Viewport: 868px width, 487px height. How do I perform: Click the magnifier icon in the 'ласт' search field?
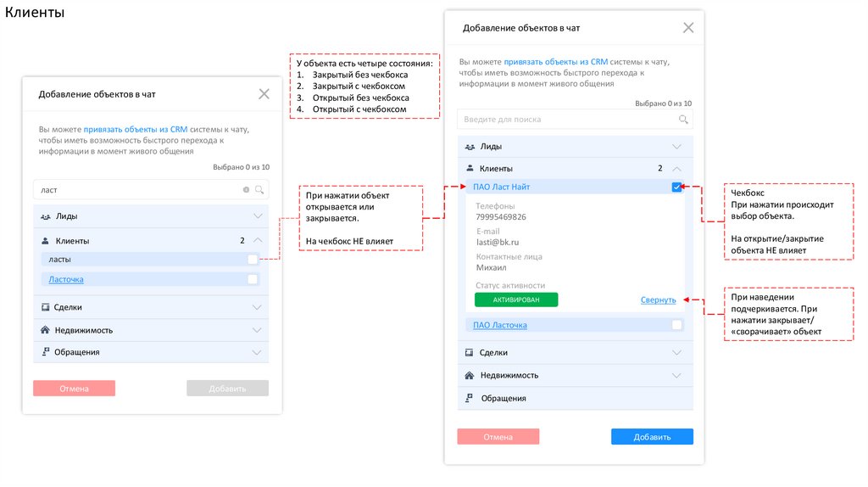[260, 190]
